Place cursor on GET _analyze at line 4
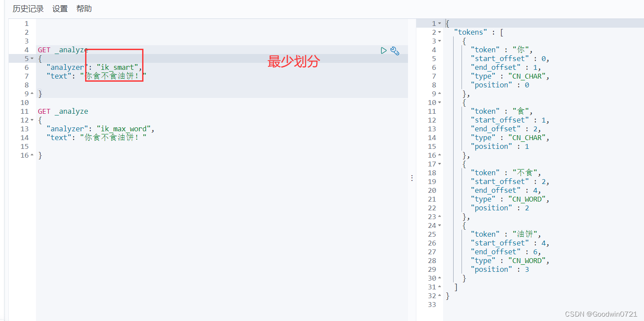 tap(63, 50)
